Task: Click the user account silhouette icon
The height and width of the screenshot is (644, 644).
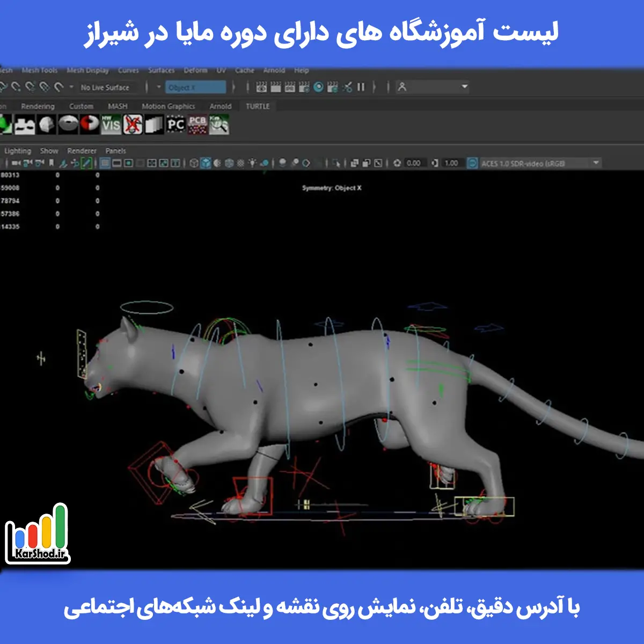Action: point(402,87)
